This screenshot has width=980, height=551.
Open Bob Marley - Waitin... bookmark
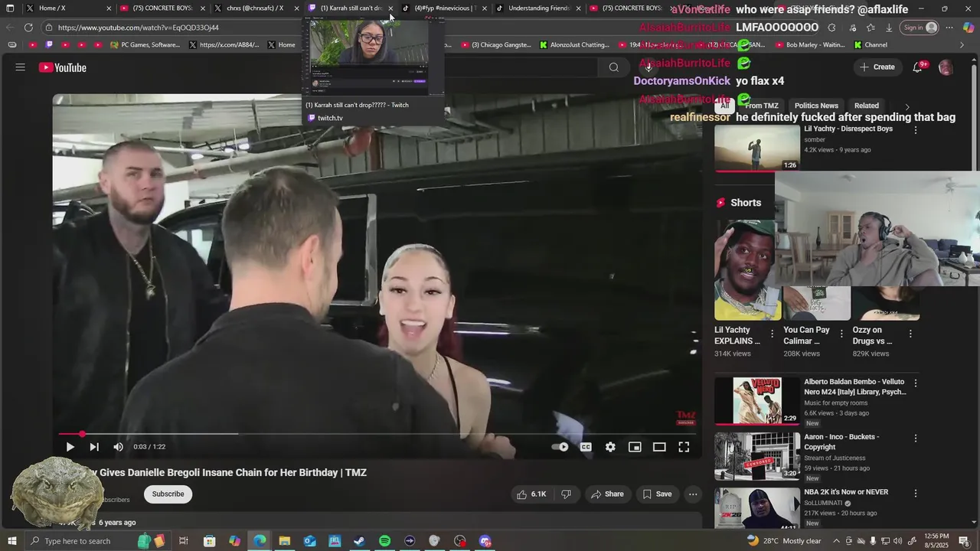pos(809,45)
